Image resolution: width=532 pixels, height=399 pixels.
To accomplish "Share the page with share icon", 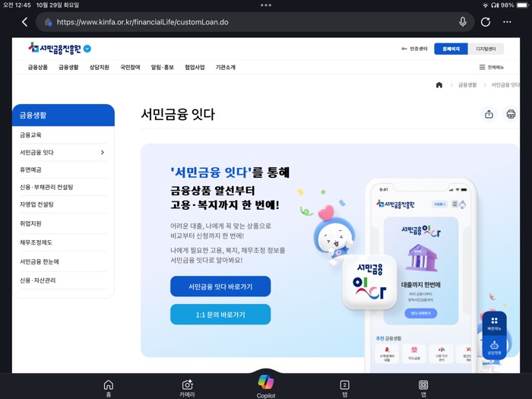I will click(489, 114).
